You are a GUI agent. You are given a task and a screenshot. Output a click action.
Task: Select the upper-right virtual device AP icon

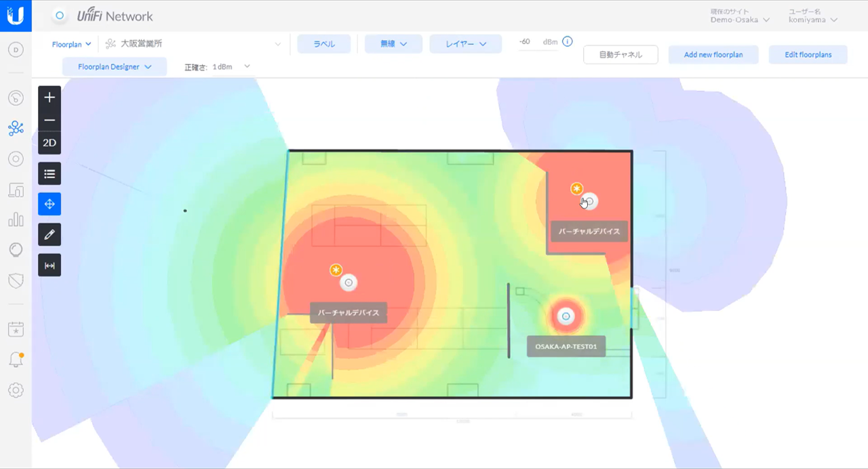coord(590,201)
